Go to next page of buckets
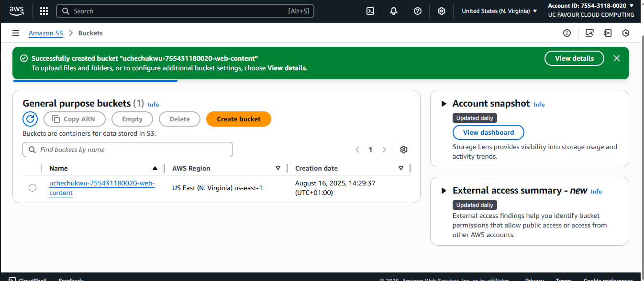 384,150
